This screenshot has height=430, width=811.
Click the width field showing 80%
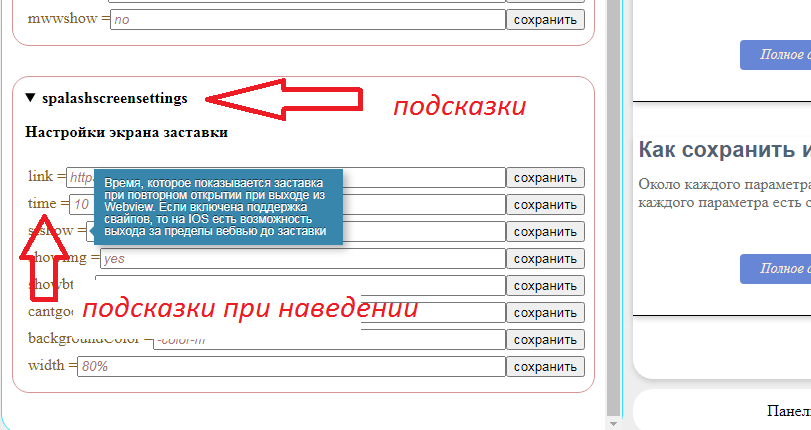(x=292, y=366)
